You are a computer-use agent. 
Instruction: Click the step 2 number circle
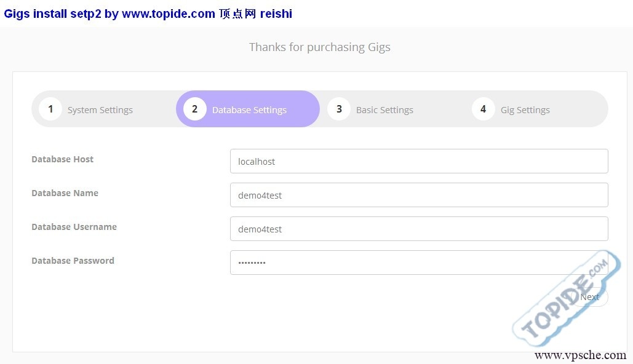[194, 109]
